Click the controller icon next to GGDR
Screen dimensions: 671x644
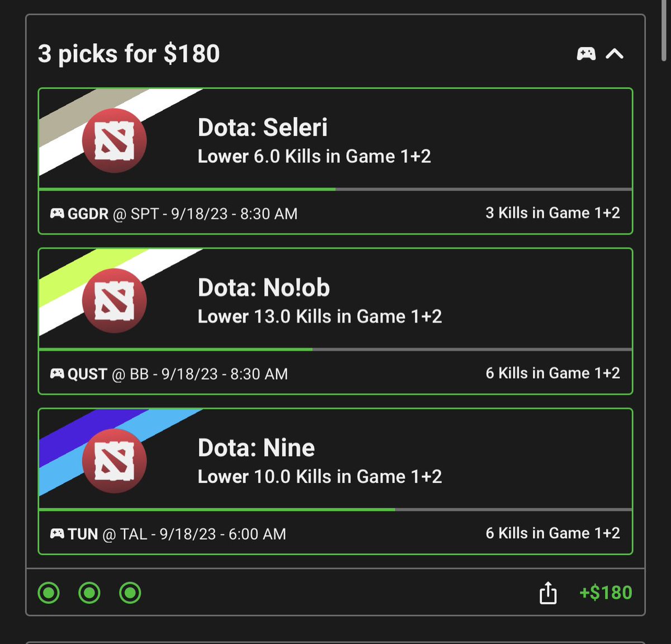(57, 213)
